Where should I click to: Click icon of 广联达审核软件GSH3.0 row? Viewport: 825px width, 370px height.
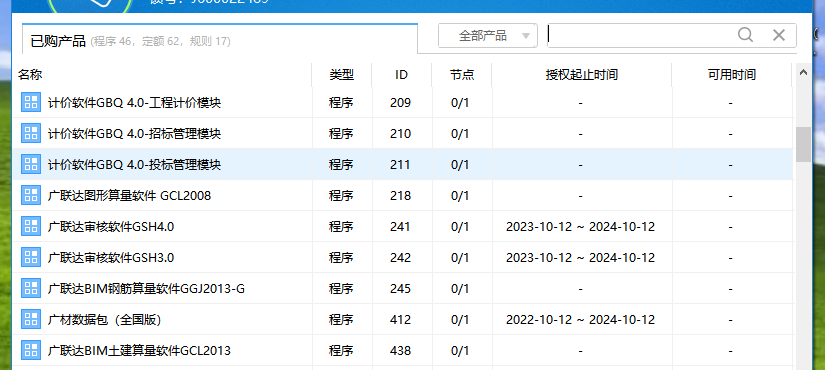point(31,257)
